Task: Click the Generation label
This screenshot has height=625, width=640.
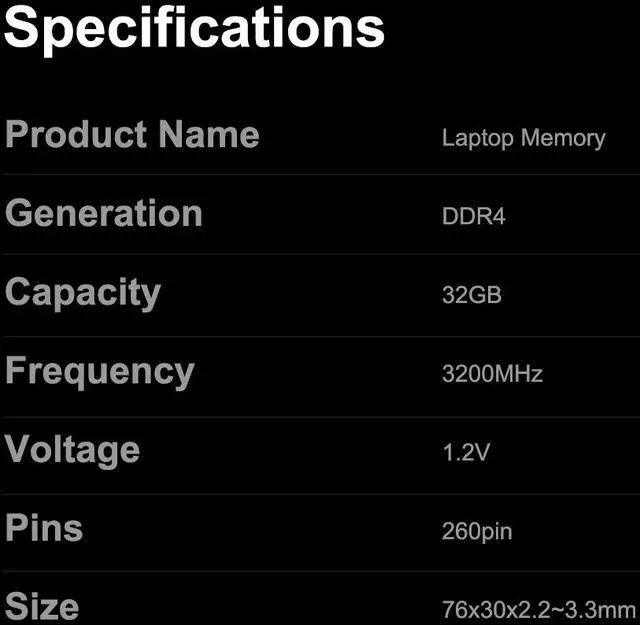Action: coord(104,213)
